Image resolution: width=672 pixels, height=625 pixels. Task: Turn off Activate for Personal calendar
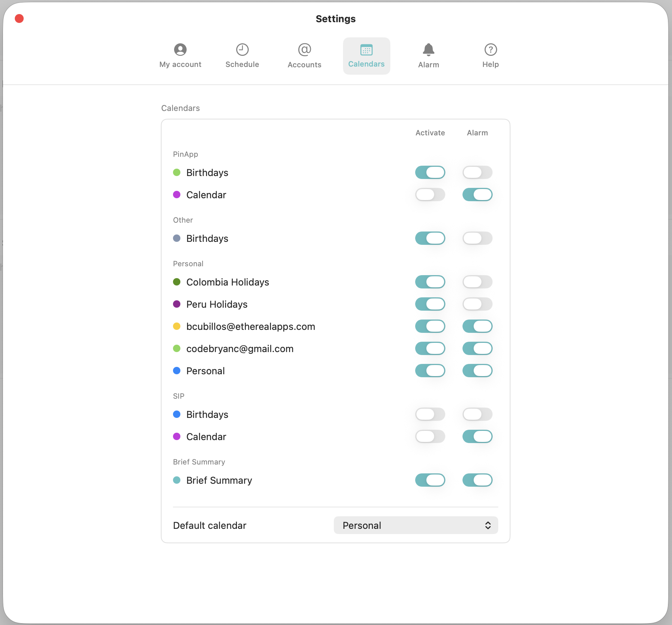[430, 371]
